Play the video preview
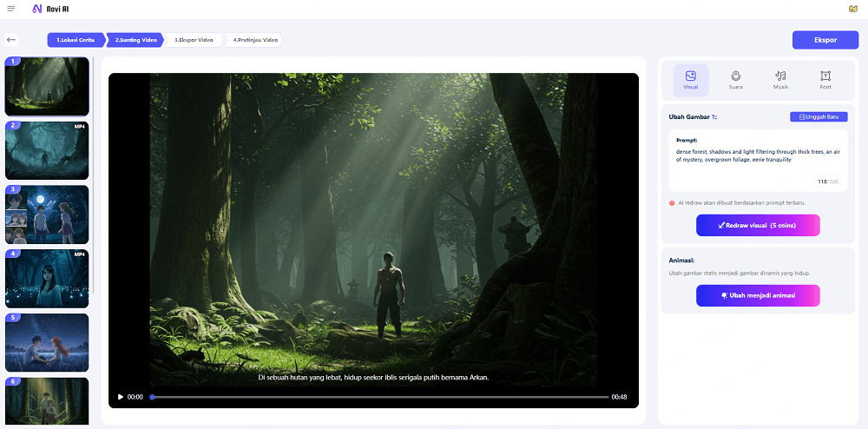 point(121,397)
